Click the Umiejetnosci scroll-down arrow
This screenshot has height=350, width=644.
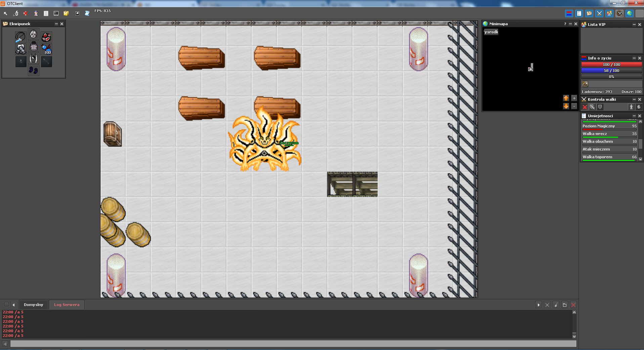[x=640, y=159]
